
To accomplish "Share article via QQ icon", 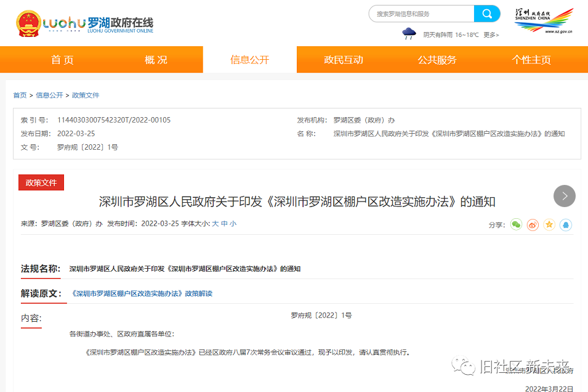I will point(565,225).
